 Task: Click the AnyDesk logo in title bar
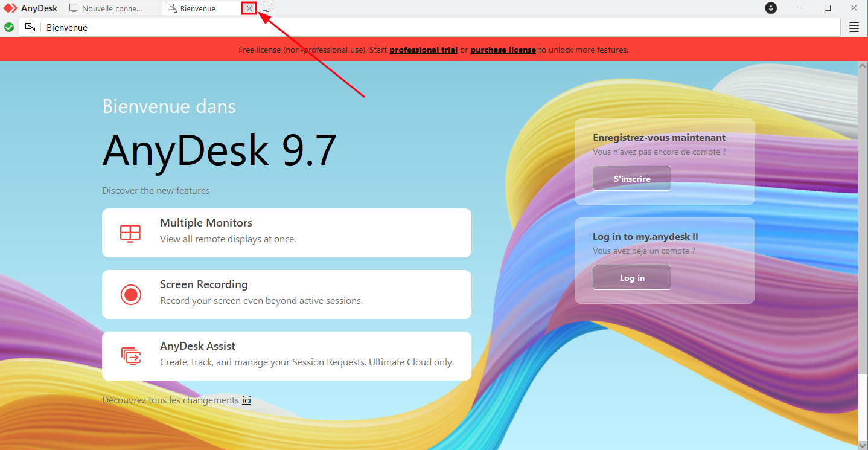[10, 8]
